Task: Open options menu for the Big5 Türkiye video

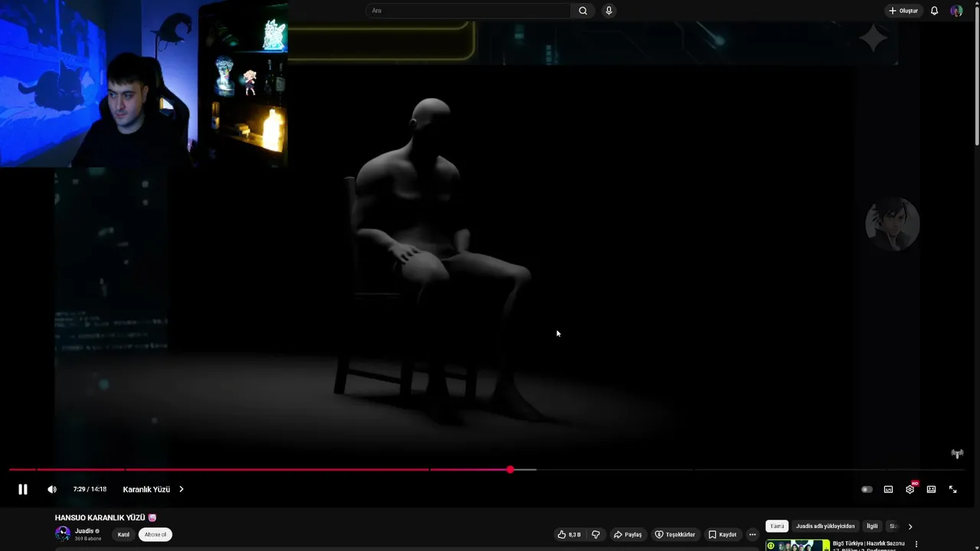Action: [x=916, y=544]
